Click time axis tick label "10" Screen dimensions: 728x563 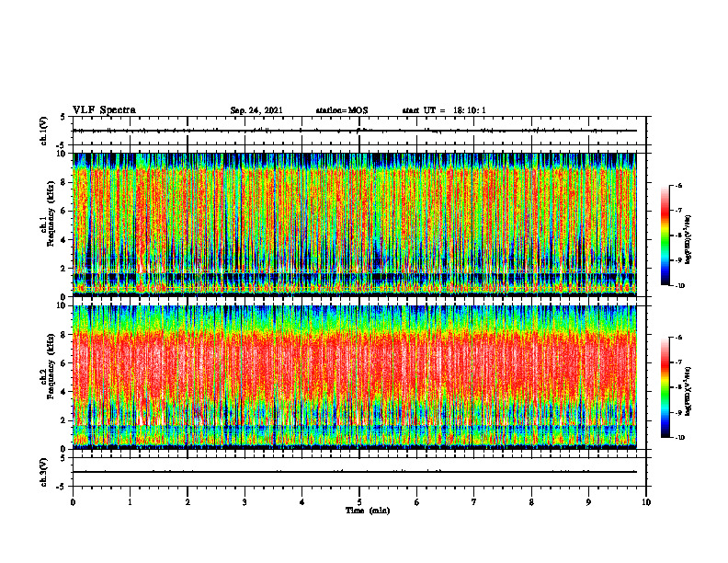(x=646, y=502)
